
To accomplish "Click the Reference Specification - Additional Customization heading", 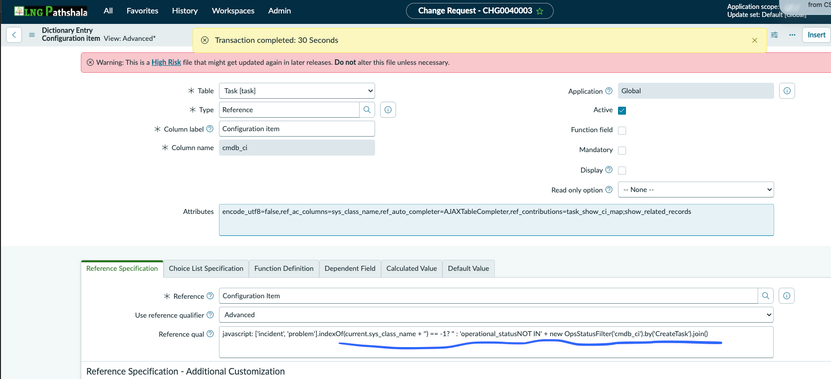I will (x=185, y=371).
